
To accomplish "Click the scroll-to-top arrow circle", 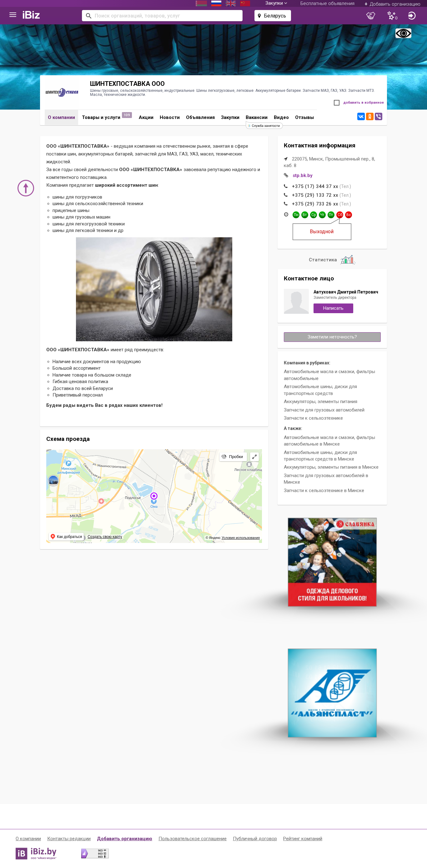I will pos(26,188).
